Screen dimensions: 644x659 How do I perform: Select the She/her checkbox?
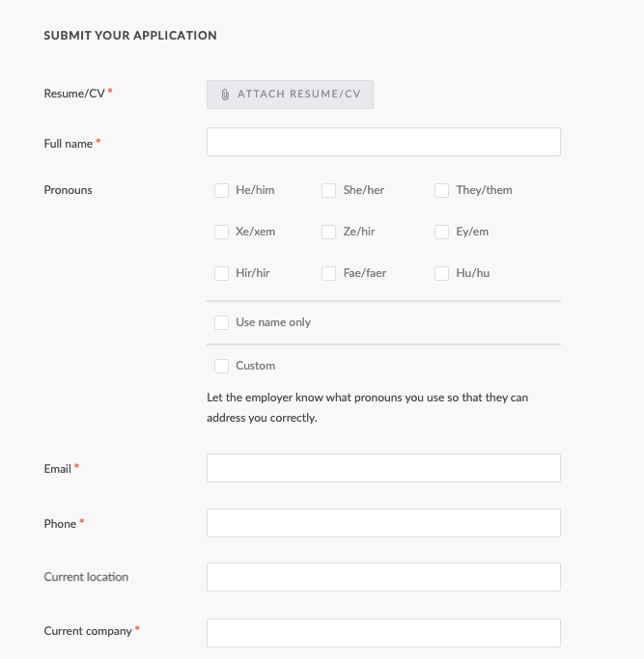[329, 190]
